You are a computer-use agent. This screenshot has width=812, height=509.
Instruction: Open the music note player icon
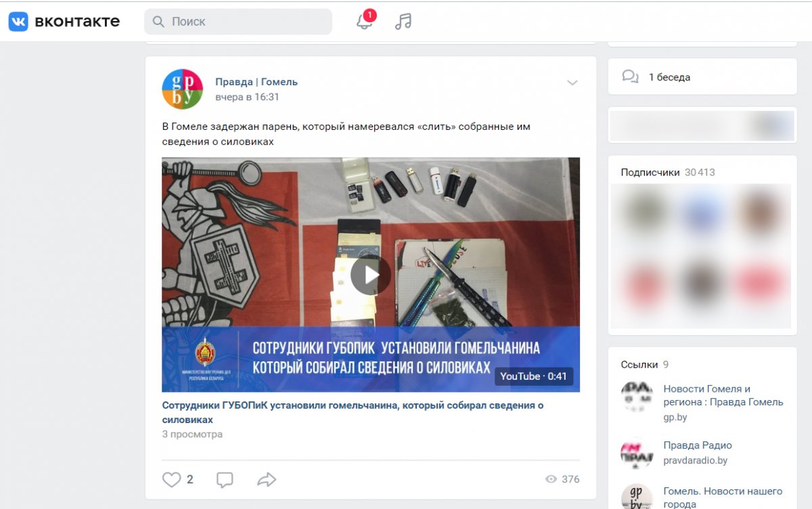tap(403, 22)
